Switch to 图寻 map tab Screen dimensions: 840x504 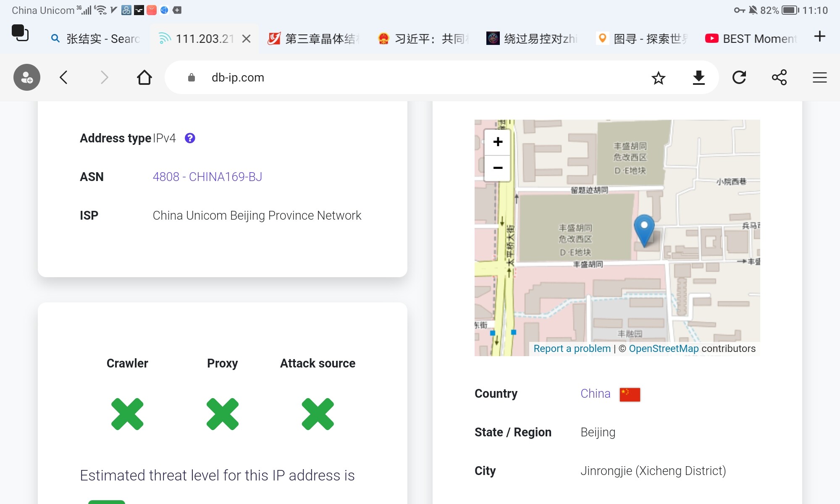pos(643,39)
